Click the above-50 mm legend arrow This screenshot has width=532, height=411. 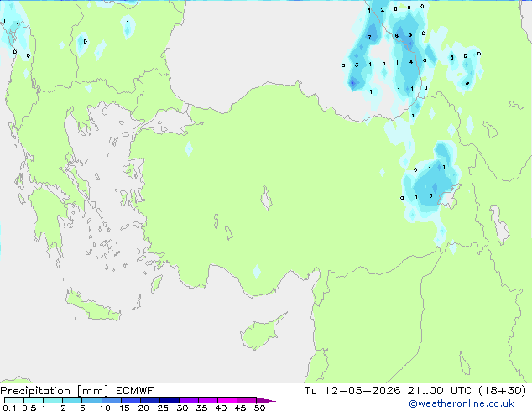[266, 400]
